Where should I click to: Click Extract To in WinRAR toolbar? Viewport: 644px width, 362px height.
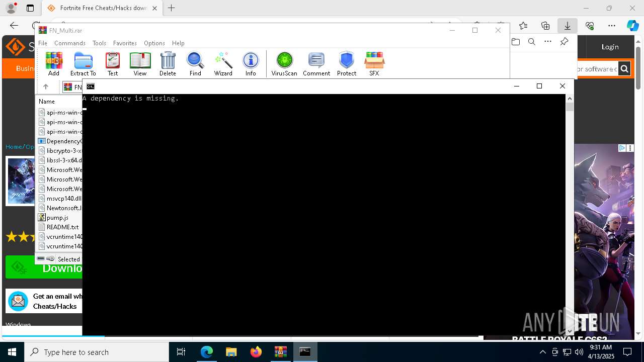[83, 64]
